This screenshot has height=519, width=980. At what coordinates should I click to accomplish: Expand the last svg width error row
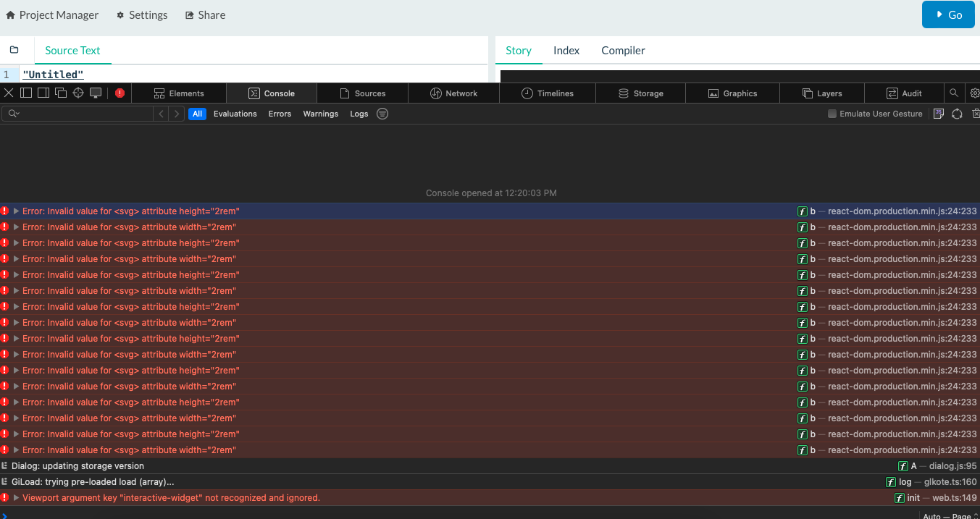[x=16, y=450]
